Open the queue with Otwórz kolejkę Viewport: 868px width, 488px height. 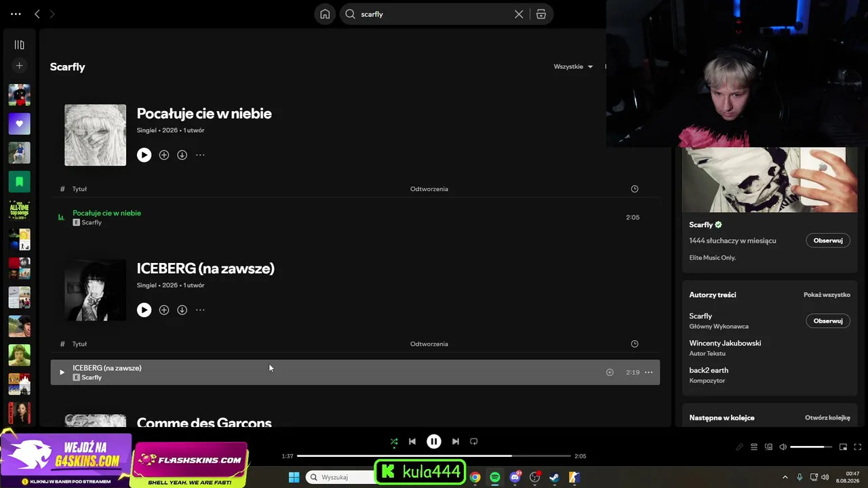[x=827, y=418]
